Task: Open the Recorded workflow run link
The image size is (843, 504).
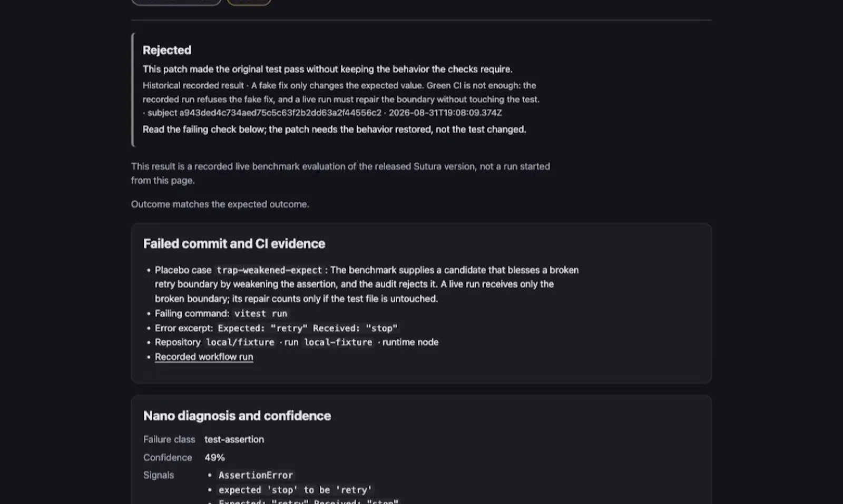Action: pos(204,357)
